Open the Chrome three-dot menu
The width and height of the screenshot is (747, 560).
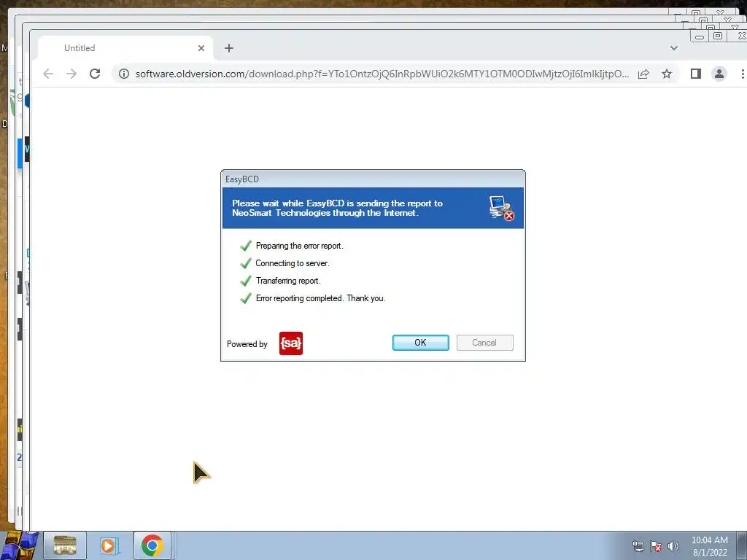pos(742,74)
